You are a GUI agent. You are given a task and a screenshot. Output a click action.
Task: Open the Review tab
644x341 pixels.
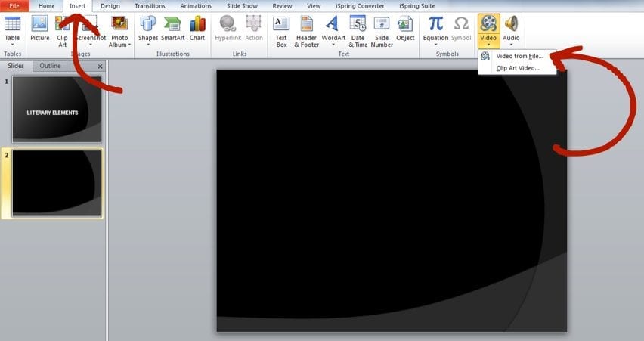[x=282, y=6]
